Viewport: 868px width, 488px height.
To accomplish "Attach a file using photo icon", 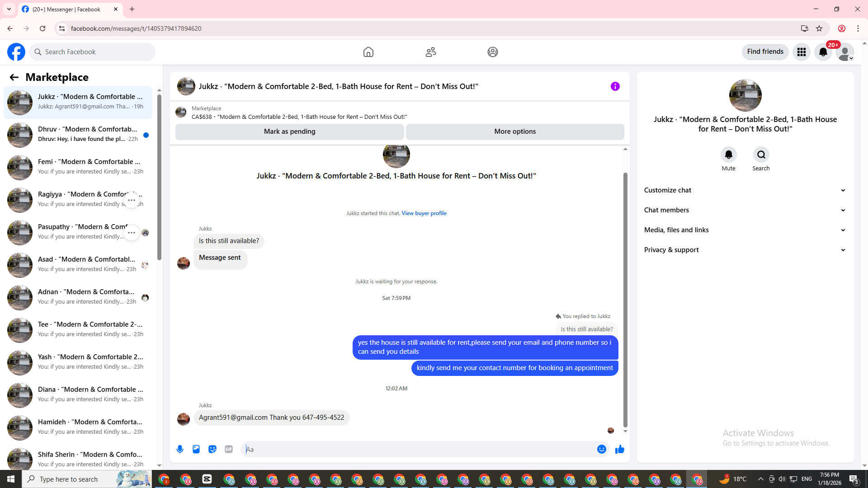I will point(196,449).
